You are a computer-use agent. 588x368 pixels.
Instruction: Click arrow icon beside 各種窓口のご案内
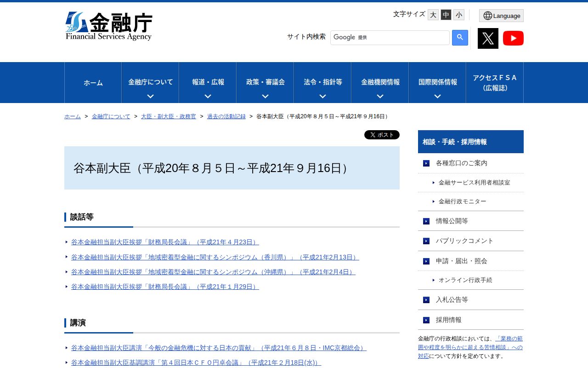(426, 163)
